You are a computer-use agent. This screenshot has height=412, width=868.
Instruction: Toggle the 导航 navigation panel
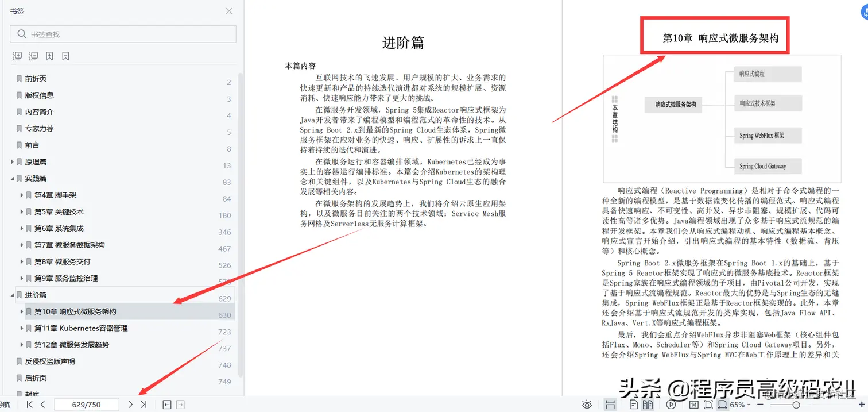pos(5,405)
